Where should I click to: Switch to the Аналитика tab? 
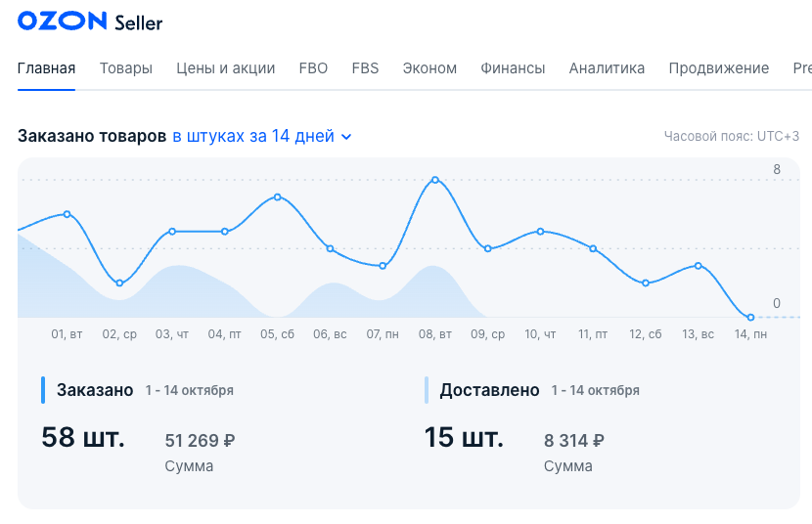[607, 68]
